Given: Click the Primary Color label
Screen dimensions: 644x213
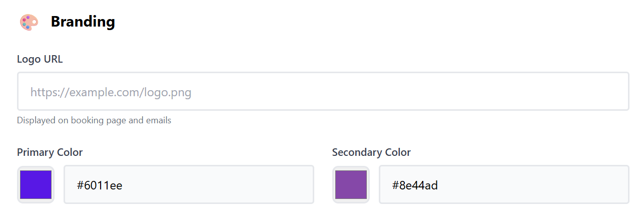Looking at the screenshot, I should pos(50,152).
